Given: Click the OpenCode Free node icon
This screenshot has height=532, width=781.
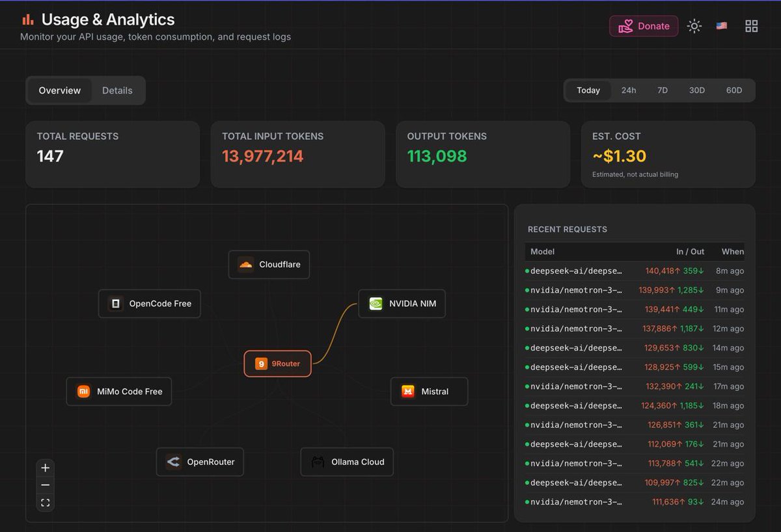Looking at the screenshot, I should coord(116,304).
